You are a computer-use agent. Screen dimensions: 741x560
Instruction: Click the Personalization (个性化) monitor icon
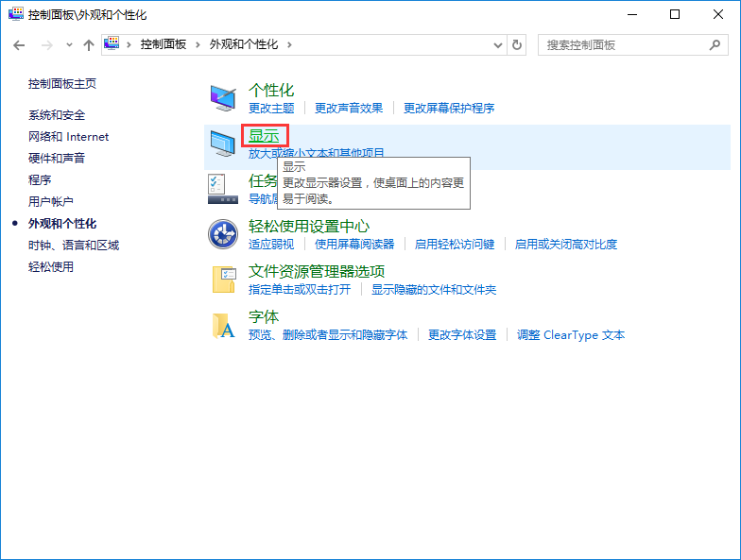coord(223,98)
